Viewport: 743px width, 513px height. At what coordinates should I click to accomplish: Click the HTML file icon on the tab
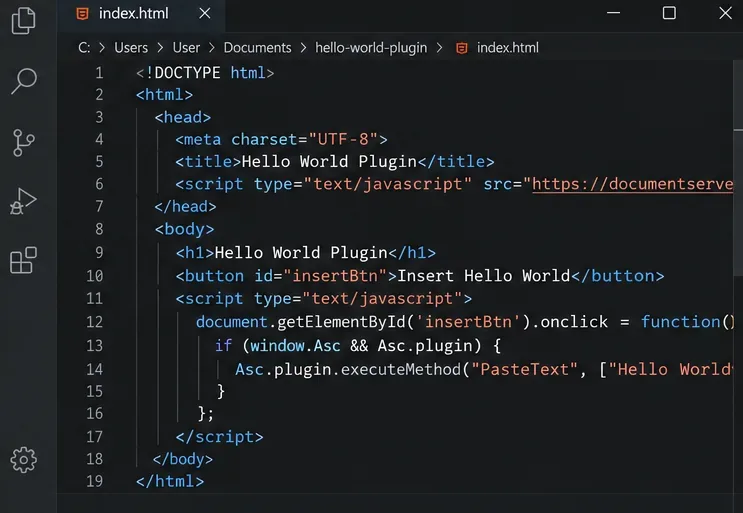(82, 14)
